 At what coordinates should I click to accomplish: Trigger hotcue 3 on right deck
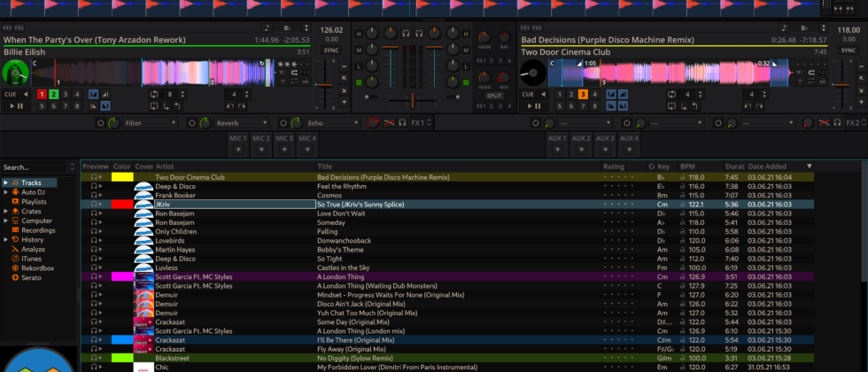click(x=584, y=94)
